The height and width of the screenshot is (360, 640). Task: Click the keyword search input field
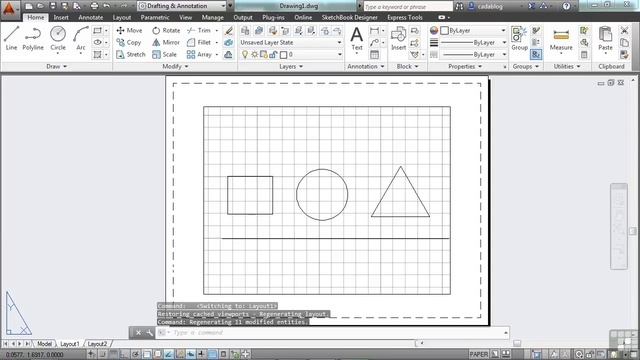click(408, 7)
